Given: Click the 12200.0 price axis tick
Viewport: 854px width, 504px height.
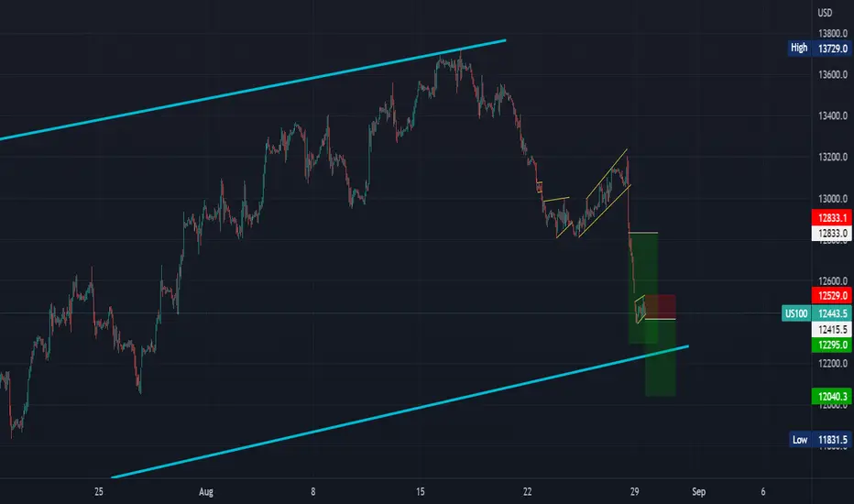Looking at the screenshot, I should tap(833, 364).
